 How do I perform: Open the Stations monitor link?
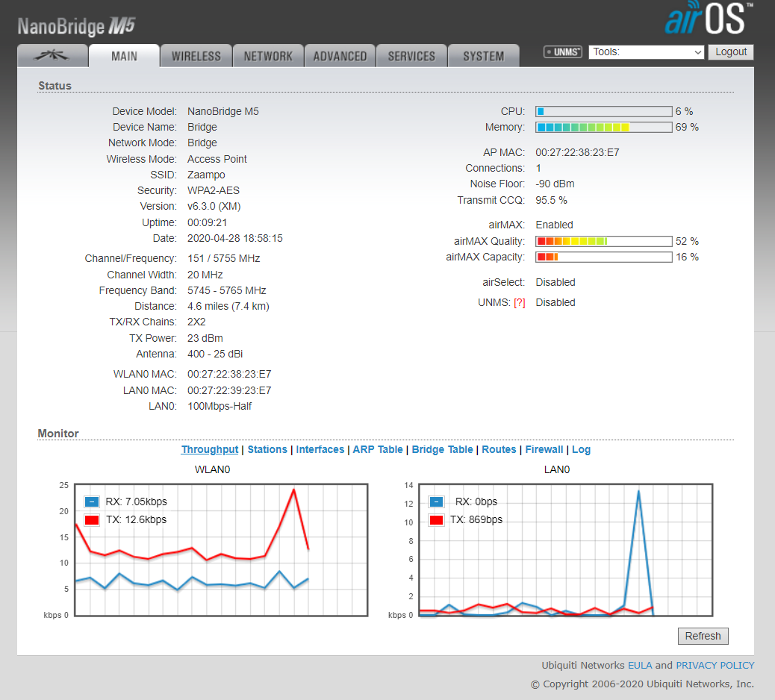point(267,449)
